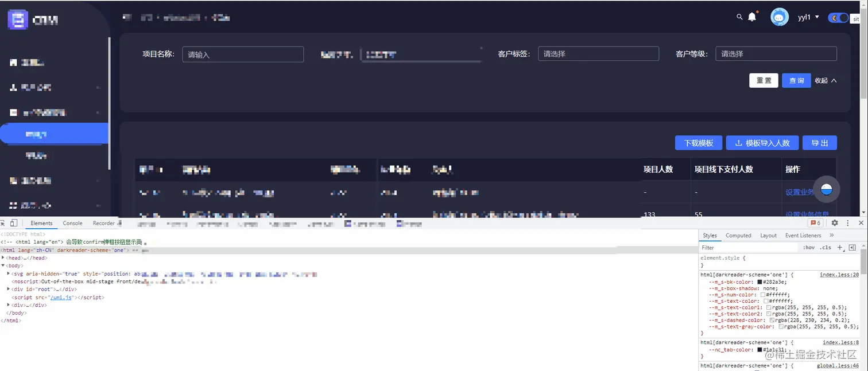
Task: Click the 下载模板 download template button
Action: [x=698, y=143]
